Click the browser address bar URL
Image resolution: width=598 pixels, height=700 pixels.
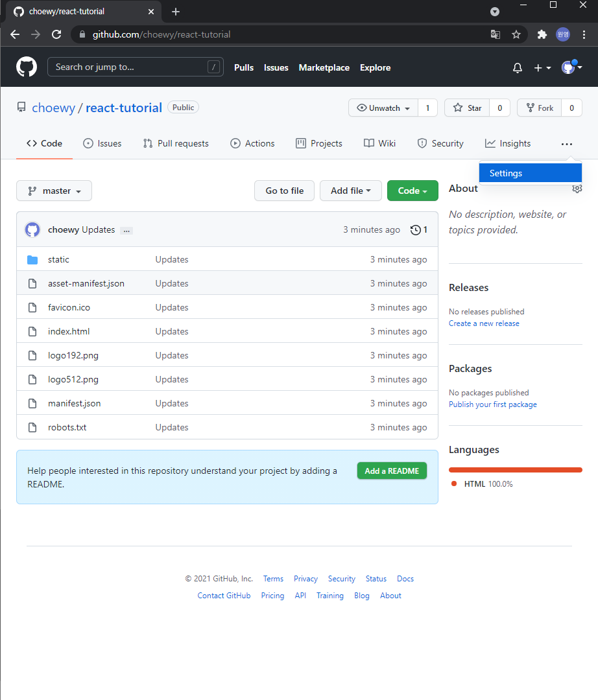[161, 34]
